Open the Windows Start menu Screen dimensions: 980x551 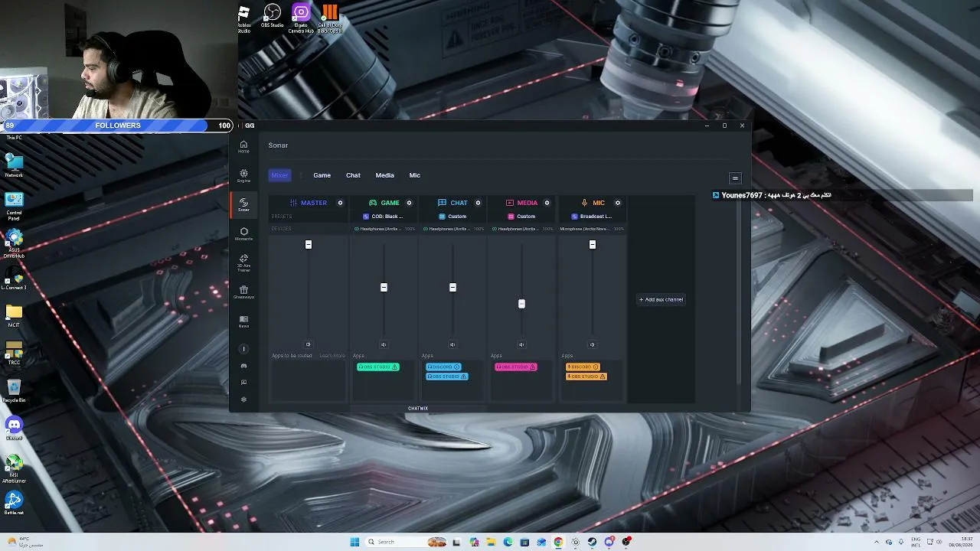[x=354, y=542]
